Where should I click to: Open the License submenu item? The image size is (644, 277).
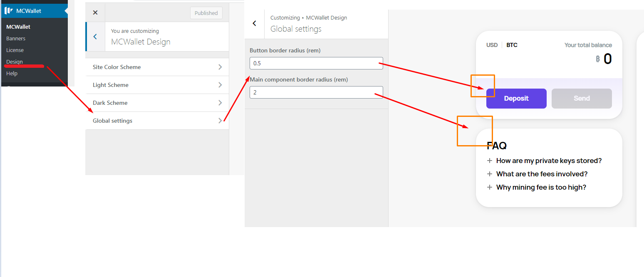pos(15,50)
